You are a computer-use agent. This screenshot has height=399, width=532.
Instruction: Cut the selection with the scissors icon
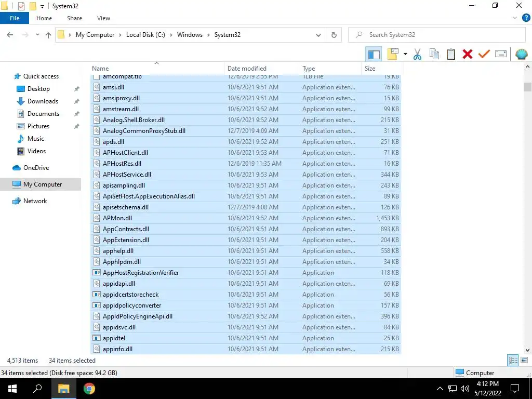417,54
